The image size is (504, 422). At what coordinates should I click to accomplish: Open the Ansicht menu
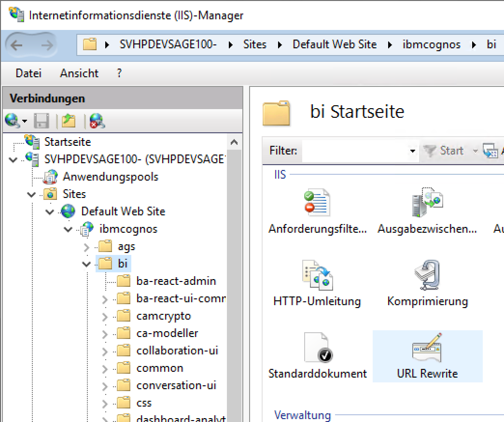pyautogui.click(x=79, y=73)
